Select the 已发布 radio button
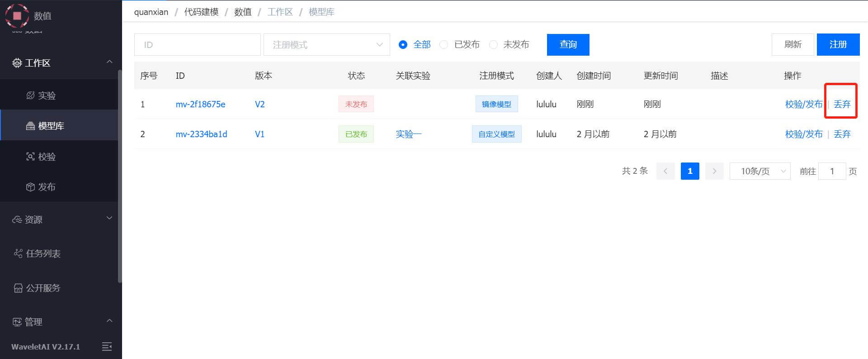 pyautogui.click(x=444, y=44)
